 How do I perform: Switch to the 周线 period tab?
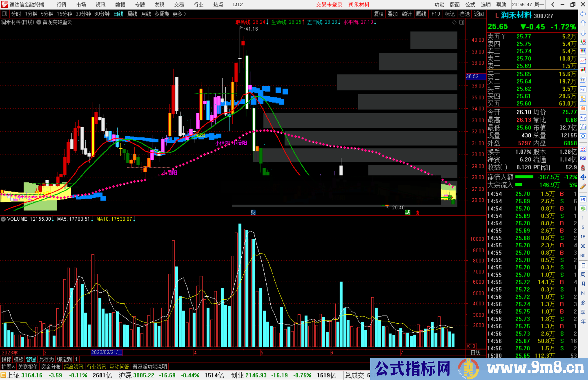pos(132,14)
